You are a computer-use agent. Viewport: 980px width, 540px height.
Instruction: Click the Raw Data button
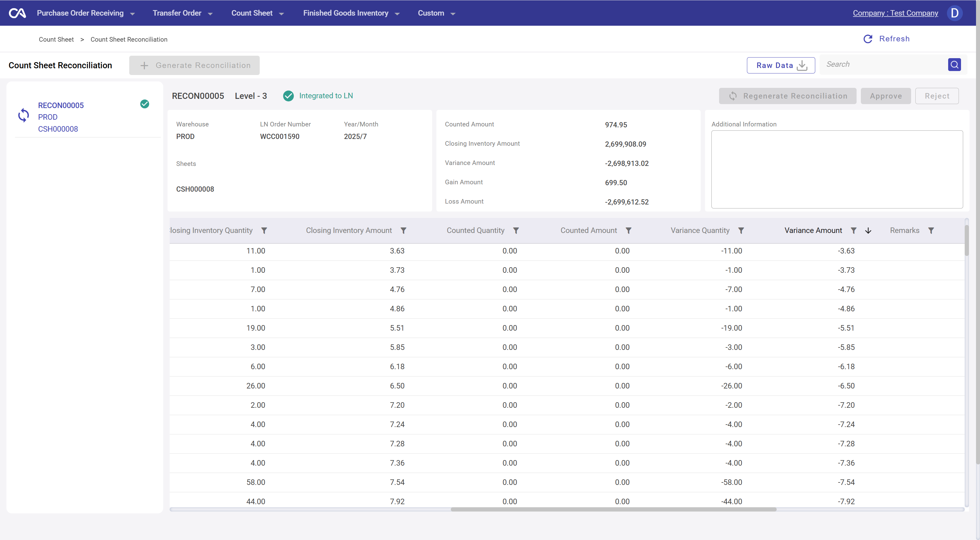(781, 66)
